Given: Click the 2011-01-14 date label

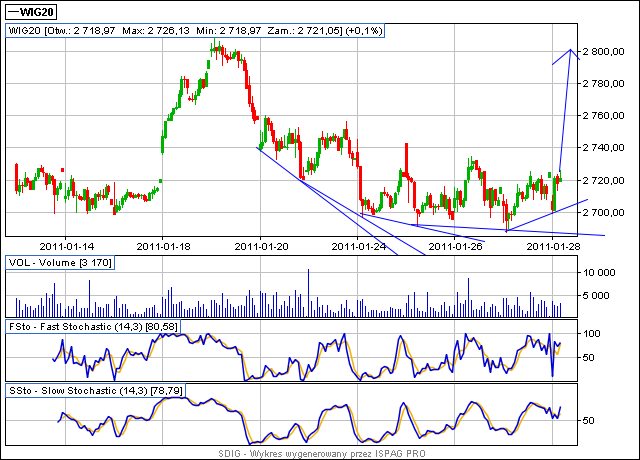Looking at the screenshot, I should click(x=67, y=244).
